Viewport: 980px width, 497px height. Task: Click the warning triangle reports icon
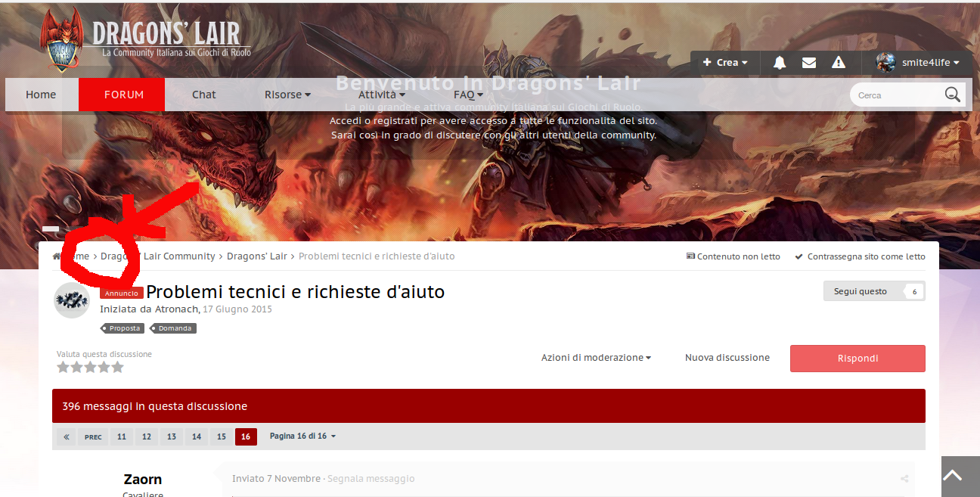click(839, 63)
